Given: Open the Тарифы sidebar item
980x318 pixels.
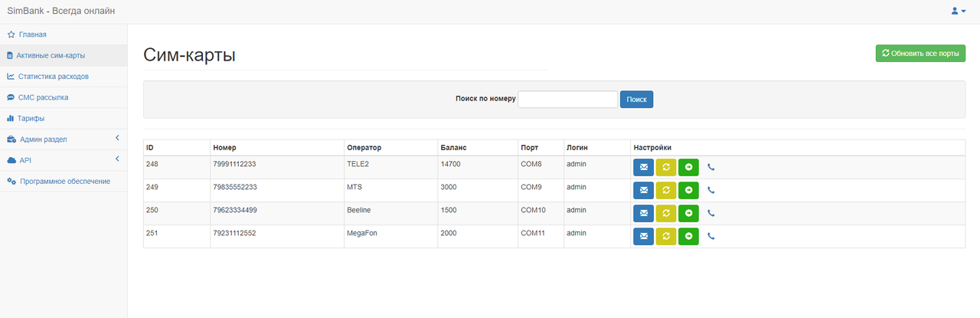Looking at the screenshot, I should [31, 119].
